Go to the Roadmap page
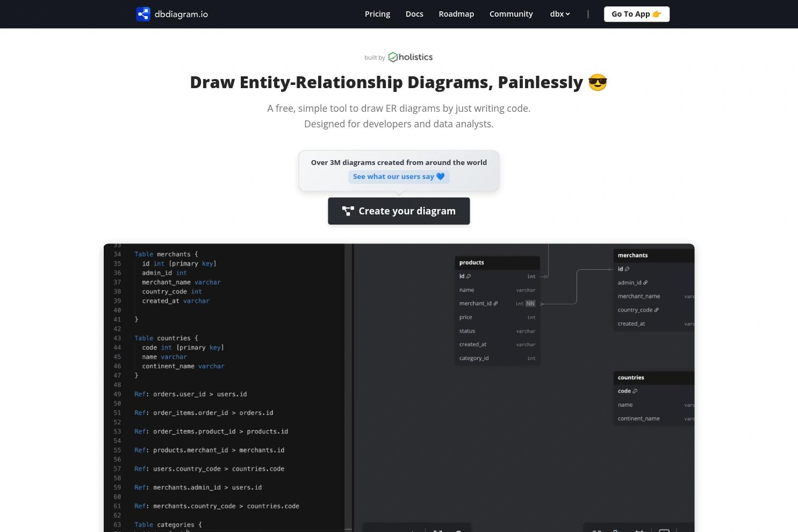The image size is (798, 532). pos(456,14)
